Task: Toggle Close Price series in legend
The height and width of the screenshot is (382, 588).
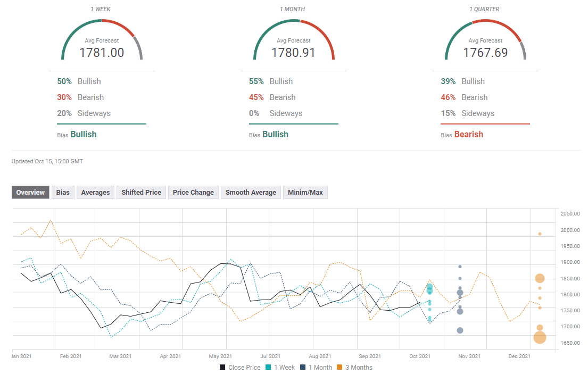Action: coord(239,368)
